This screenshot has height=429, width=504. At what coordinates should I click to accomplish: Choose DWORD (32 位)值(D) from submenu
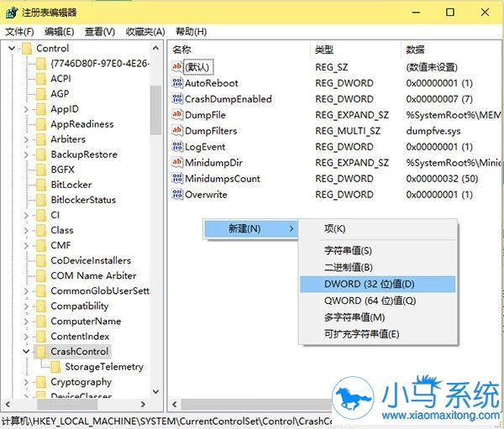click(x=378, y=284)
